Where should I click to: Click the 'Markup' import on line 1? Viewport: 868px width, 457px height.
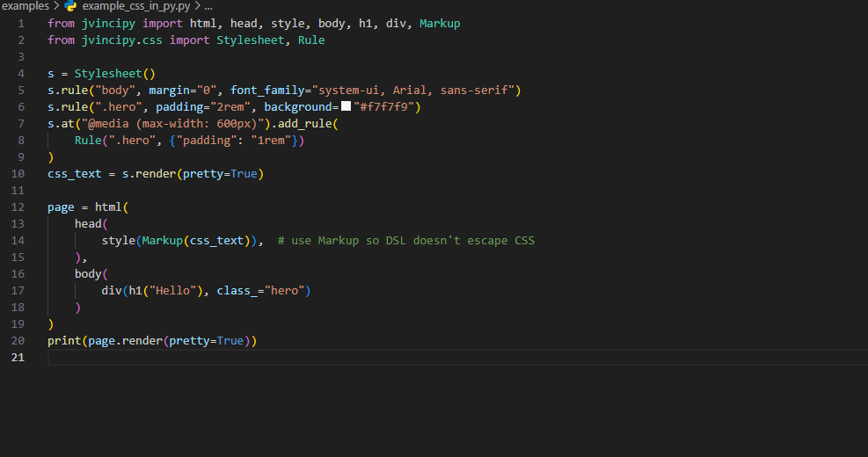(x=440, y=24)
